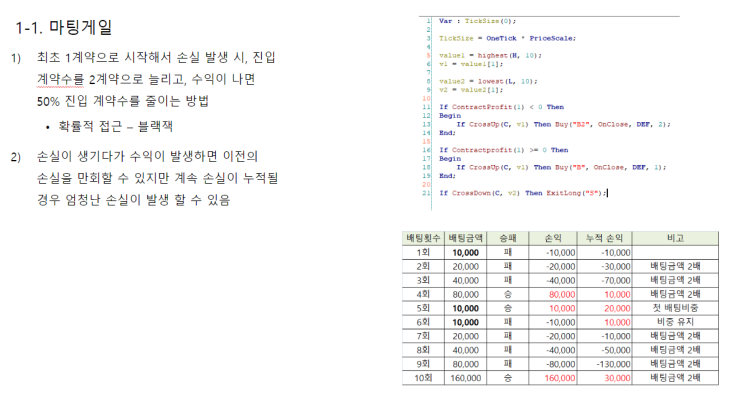Click the line "50% 진입 계약수를 줄이는 방법"
This screenshot has height=414, width=743.
click(123, 101)
